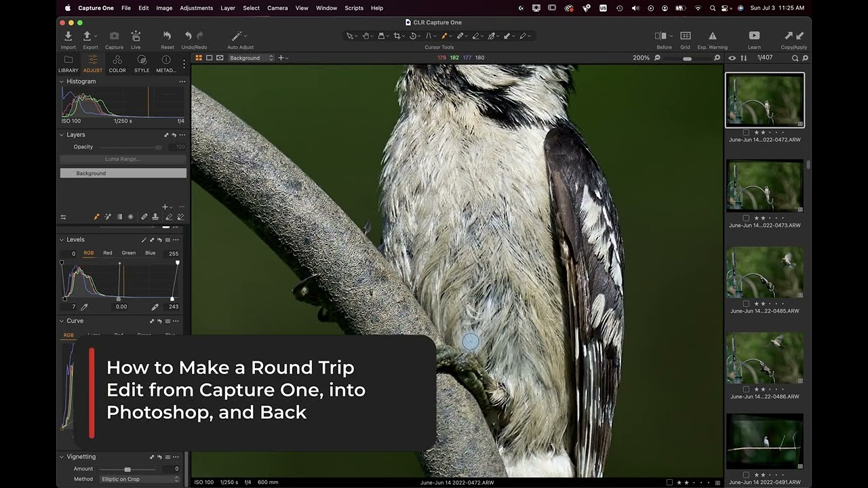Switch to the LIBRARY tool tab
This screenshot has width=868, height=488.
[x=68, y=64]
